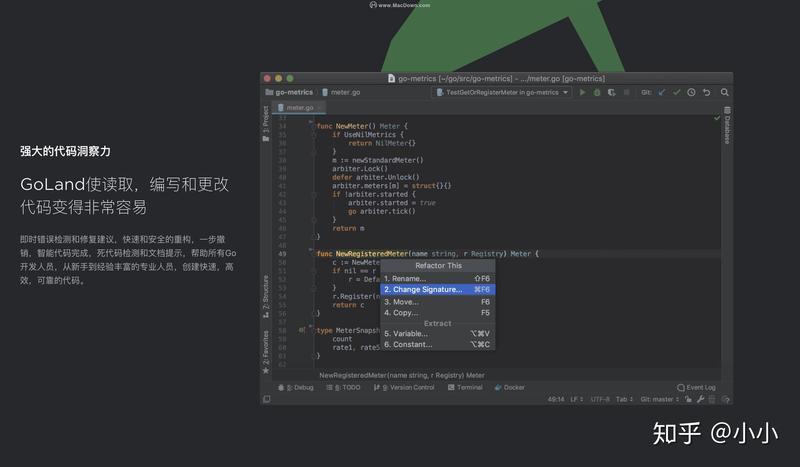This screenshot has width=800, height=467.
Task: Collapse the if UseNilMetrics block fold marker
Action: tap(314, 135)
